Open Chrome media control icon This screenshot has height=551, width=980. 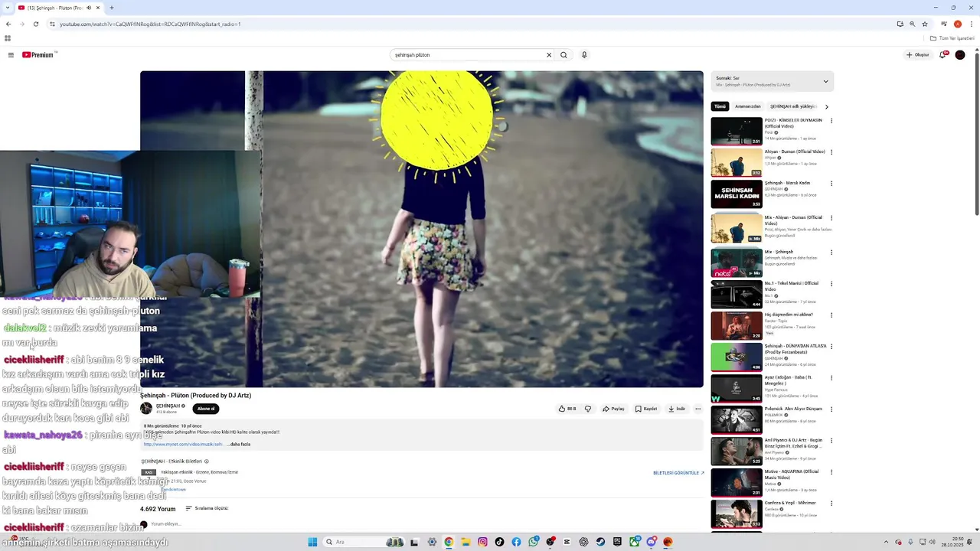click(x=944, y=24)
